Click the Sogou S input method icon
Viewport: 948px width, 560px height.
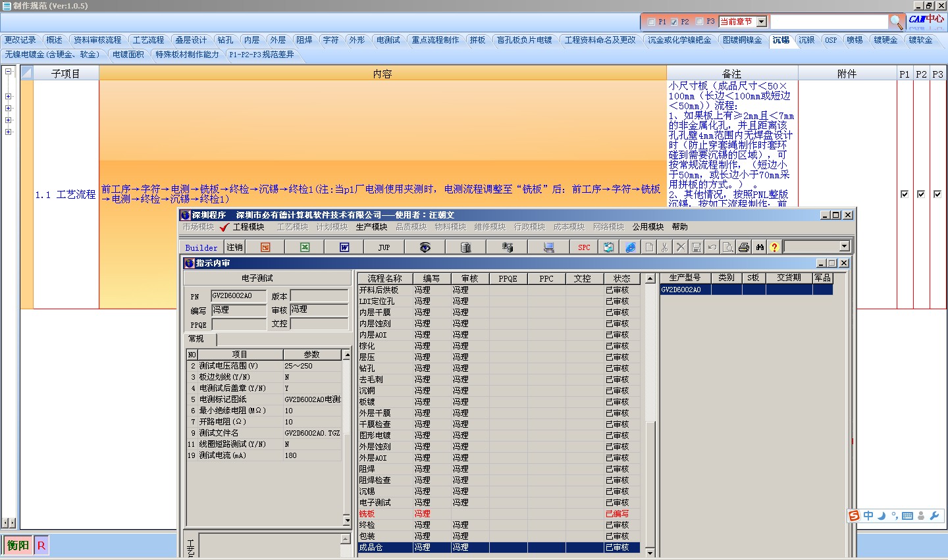tap(855, 516)
